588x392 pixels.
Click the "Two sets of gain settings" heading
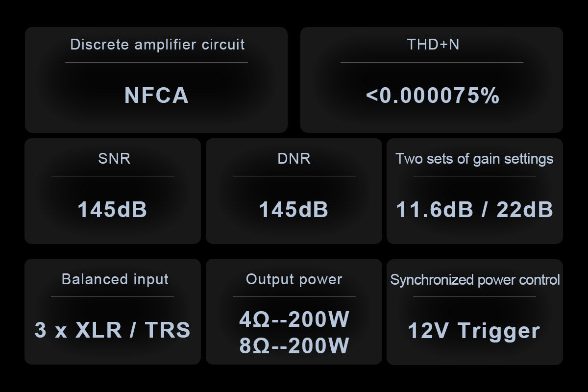[474, 159]
